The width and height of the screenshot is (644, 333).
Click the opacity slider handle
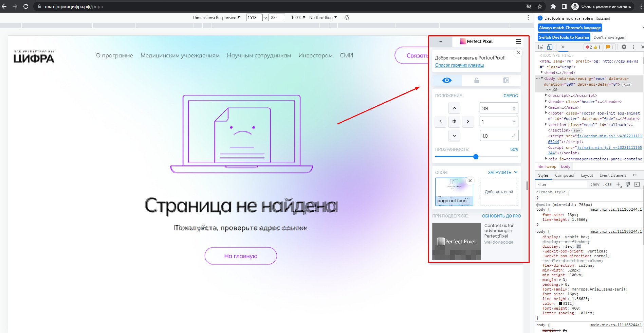click(x=476, y=157)
